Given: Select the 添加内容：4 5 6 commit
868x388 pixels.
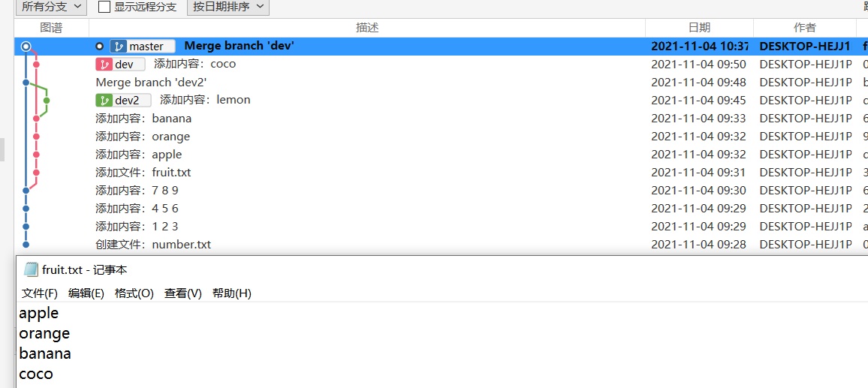Looking at the screenshot, I should (442, 208).
